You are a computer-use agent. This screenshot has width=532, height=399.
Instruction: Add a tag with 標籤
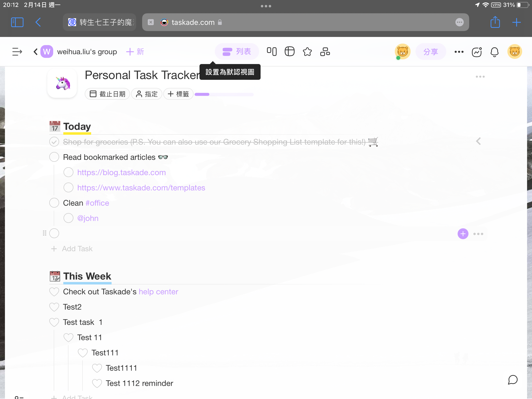click(178, 94)
